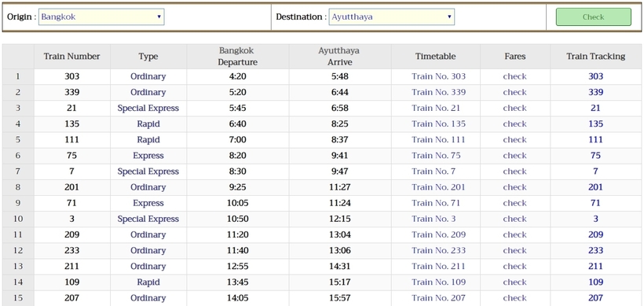
Task: Track train number 75
Action: click(595, 156)
